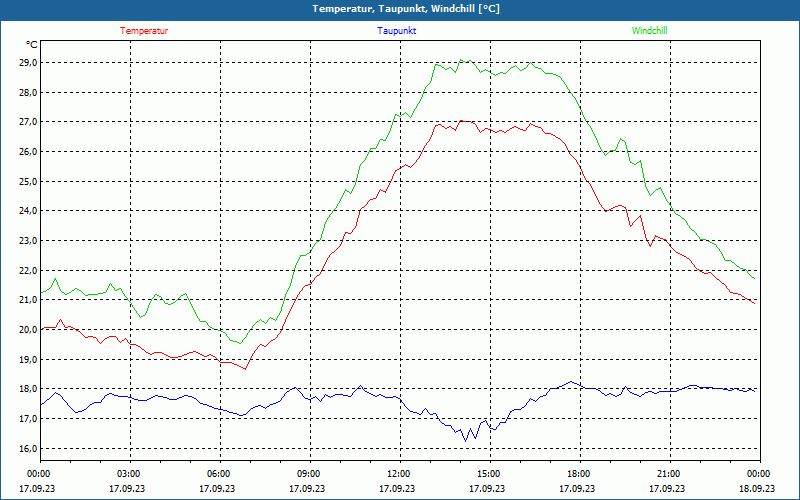Select the 18,0 y-axis value
The height and width of the screenshot is (500, 800).
coord(29,389)
